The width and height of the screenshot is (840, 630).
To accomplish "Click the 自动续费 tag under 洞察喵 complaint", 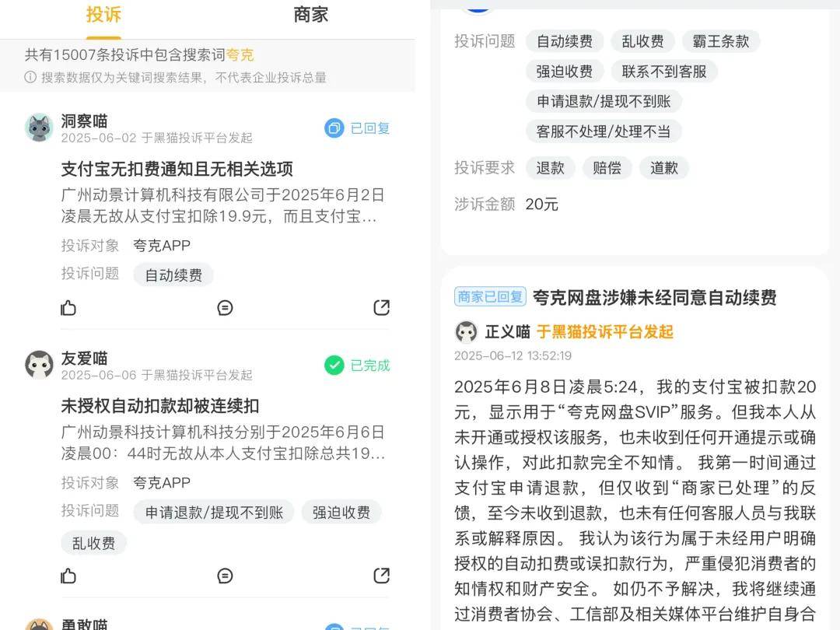I will [173, 275].
